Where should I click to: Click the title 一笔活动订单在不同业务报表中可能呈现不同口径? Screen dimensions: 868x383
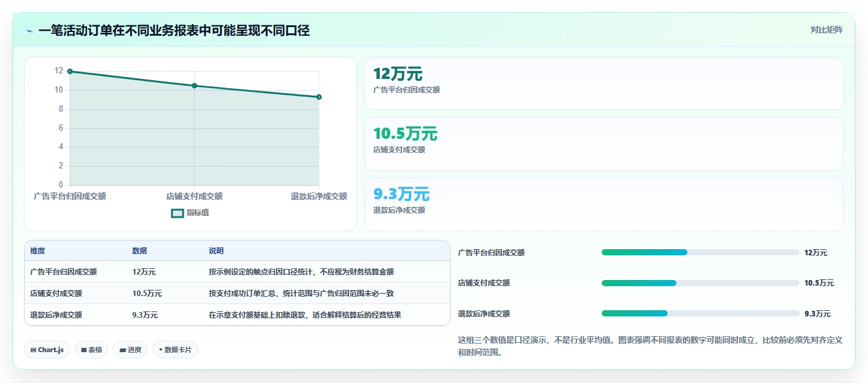pos(174,30)
